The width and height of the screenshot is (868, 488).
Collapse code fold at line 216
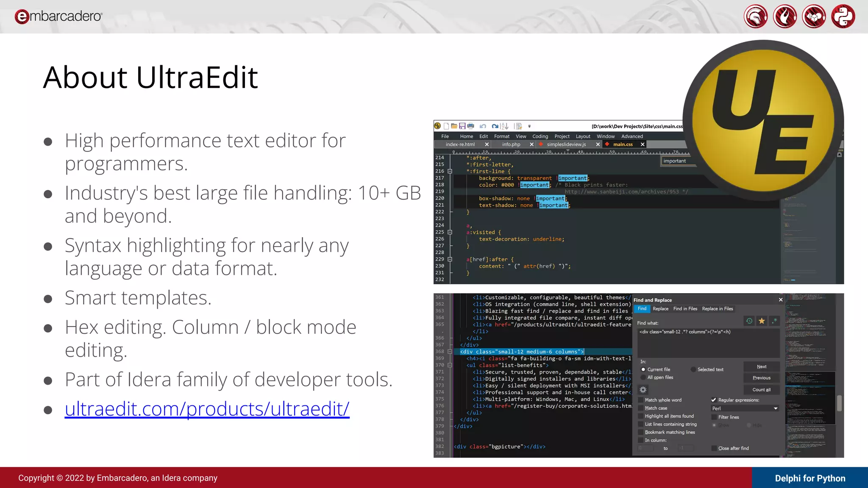pyautogui.click(x=450, y=172)
